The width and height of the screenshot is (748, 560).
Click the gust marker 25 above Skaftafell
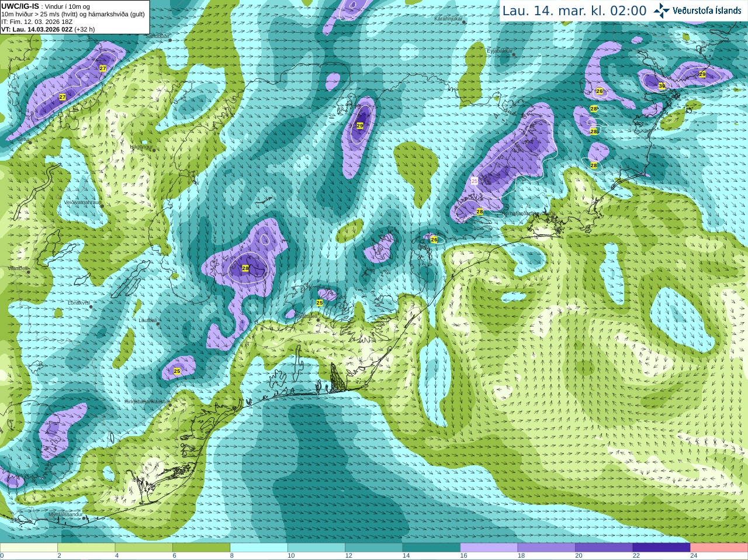(x=320, y=303)
